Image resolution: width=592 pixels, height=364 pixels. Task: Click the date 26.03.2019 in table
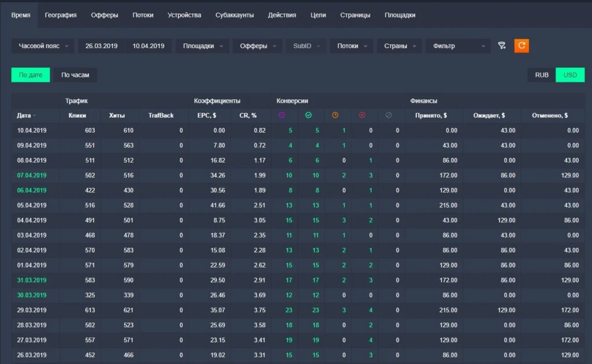click(x=32, y=355)
